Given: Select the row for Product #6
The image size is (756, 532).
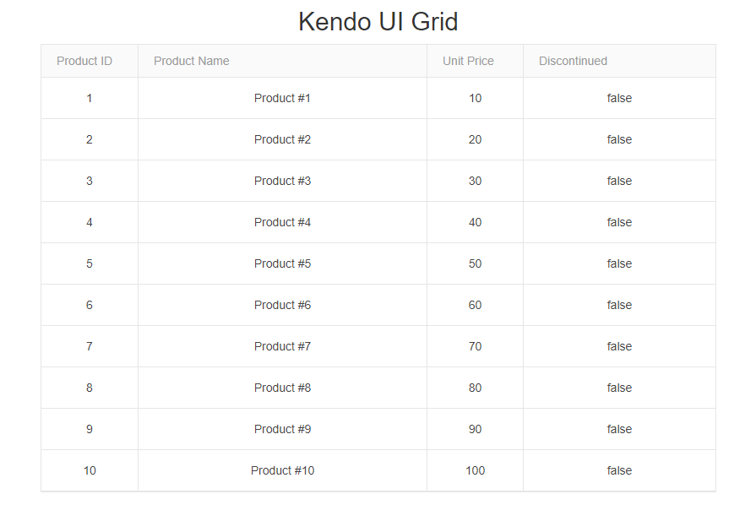Looking at the screenshot, I should pos(282,305).
